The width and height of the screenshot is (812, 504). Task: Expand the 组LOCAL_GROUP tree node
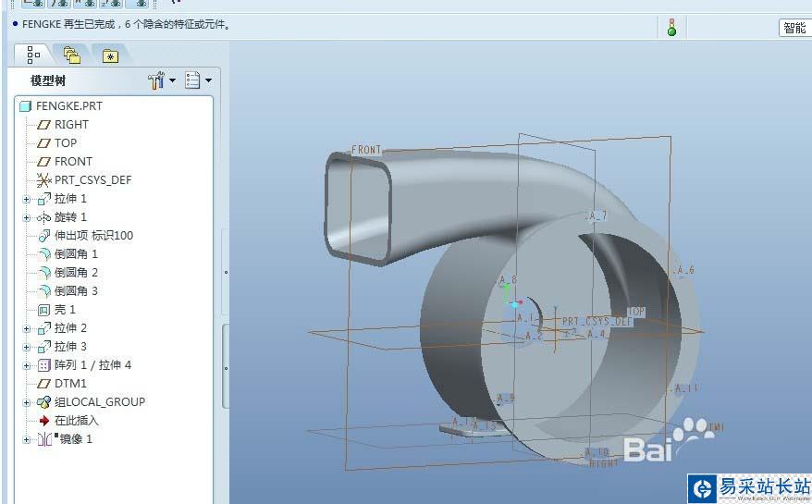point(27,402)
